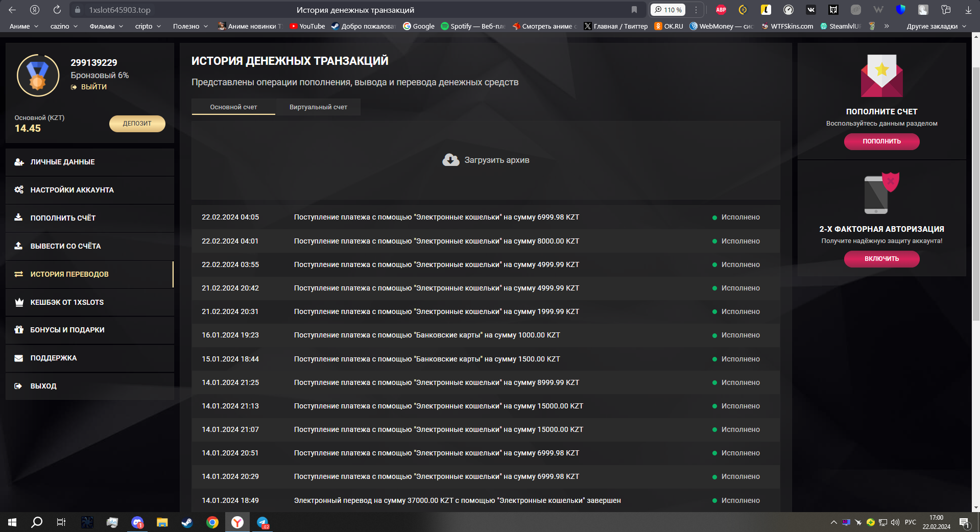The height and width of the screenshot is (532, 980).
Task: Expand the cripto bookmarks folder
Action: coord(148,26)
